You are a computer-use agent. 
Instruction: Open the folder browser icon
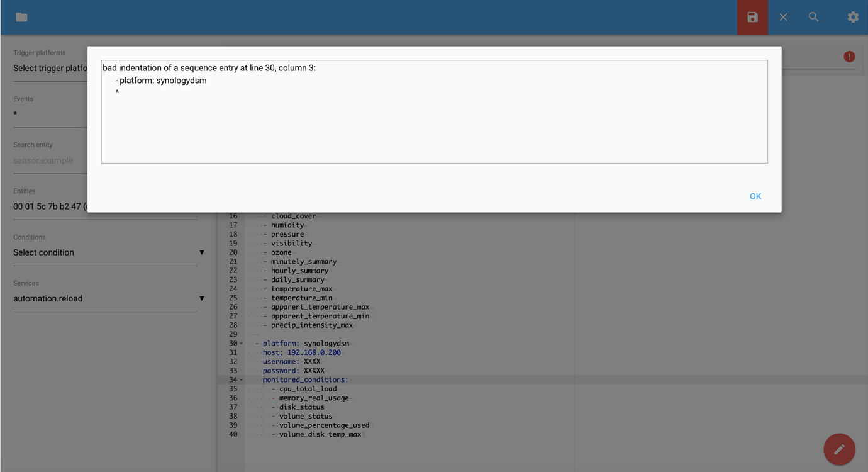21,17
